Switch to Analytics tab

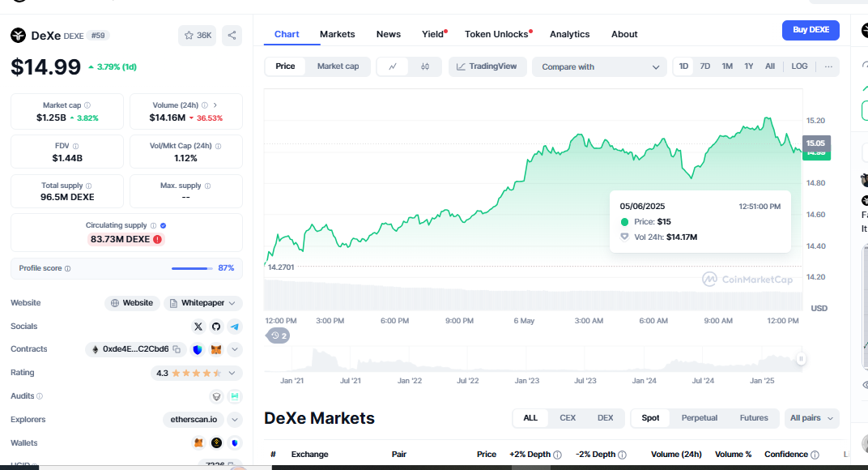(x=570, y=34)
